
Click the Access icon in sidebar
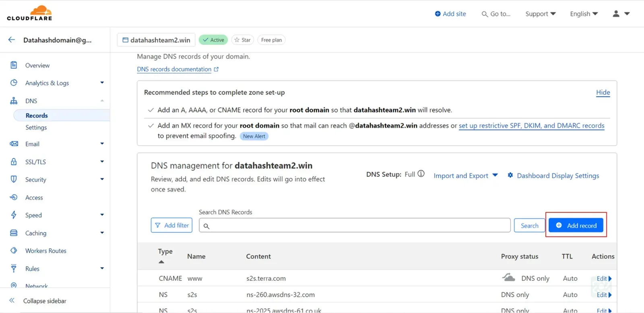(14, 197)
